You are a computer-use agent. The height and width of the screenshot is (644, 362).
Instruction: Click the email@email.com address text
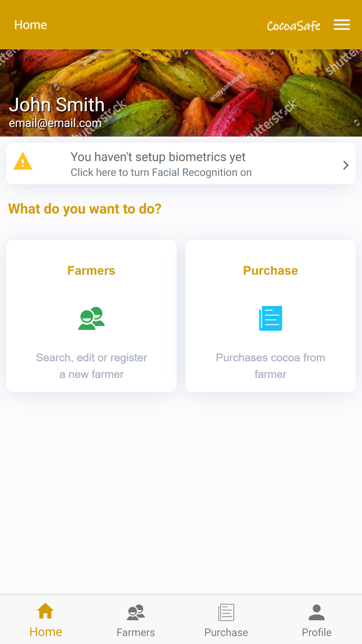(55, 123)
